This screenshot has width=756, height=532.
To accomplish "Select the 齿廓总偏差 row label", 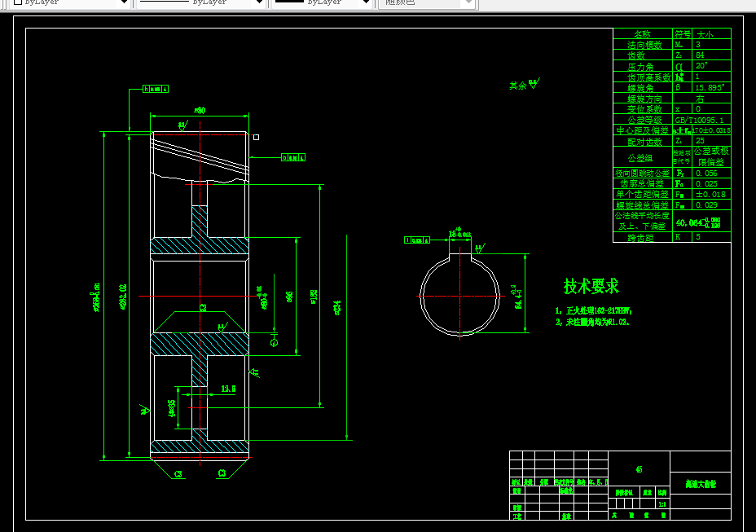I will [x=642, y=183].
